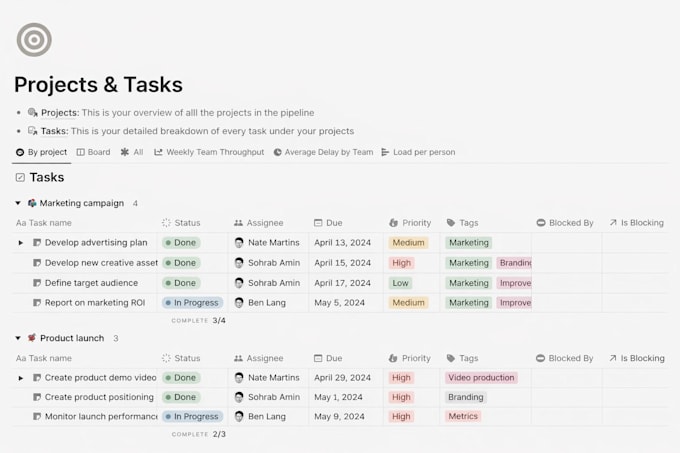Open Status column header in Product launch table
The image size is (680, 453).
pyautogui.click(x=181, y=358)
